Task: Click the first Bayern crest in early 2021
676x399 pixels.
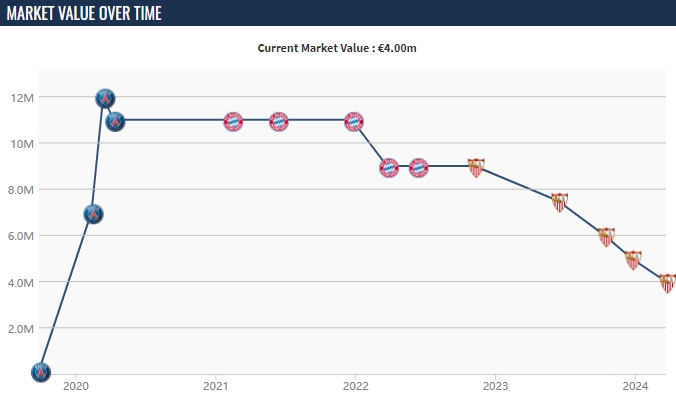Action: pyautogui.click(x=233, y=122)
